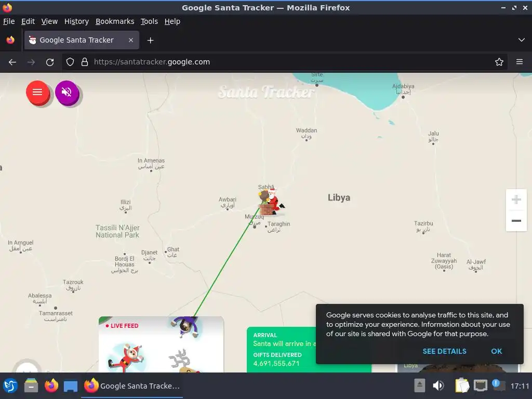Open the Help menu

coord(172,21)
